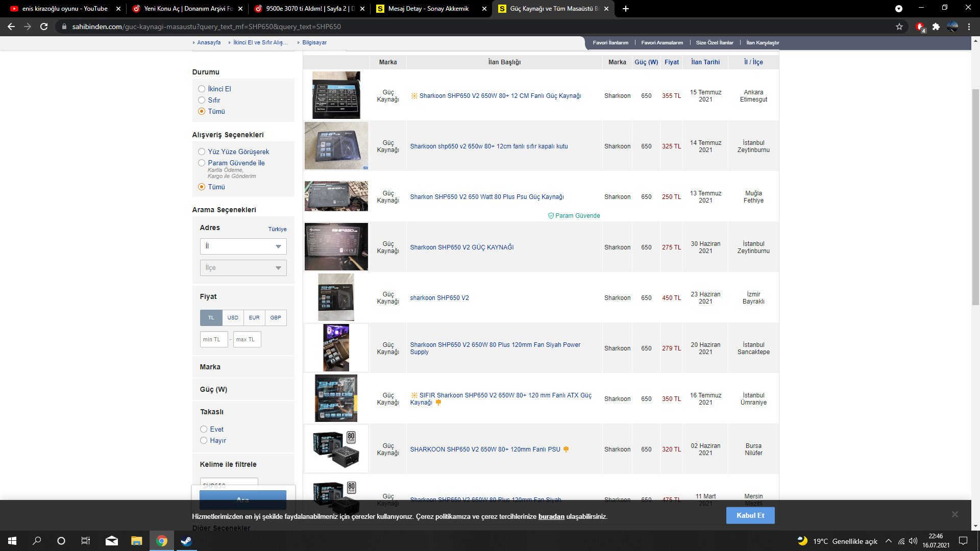Show hidden tray icons chevron

(889, 541)
